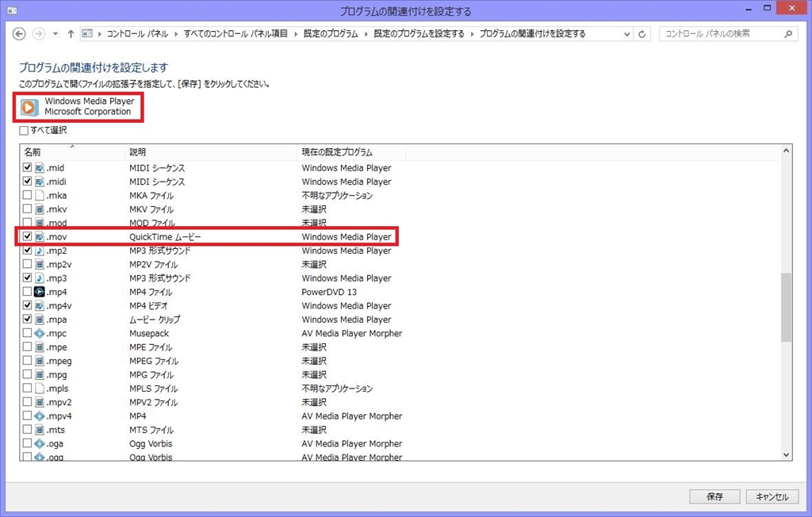Click the 保存 button
This screenshot has width=812, height=517.
coord(714,496)
